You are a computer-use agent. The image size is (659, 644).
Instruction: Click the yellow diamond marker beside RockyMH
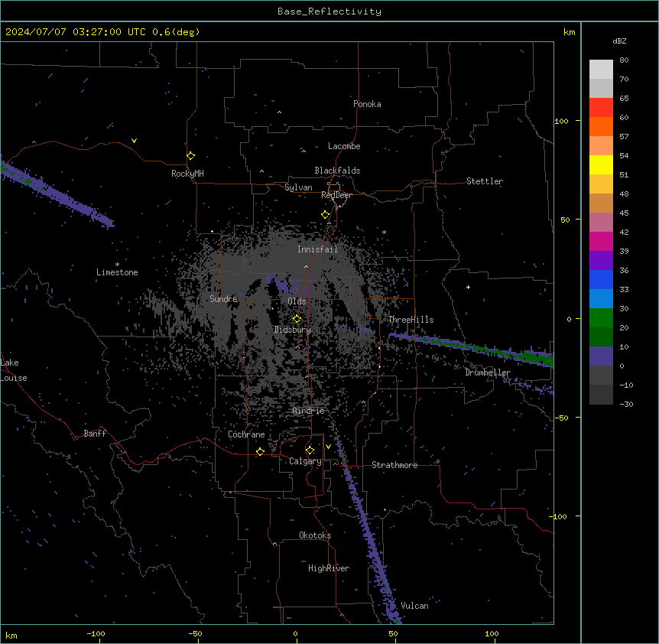[191, 156]
